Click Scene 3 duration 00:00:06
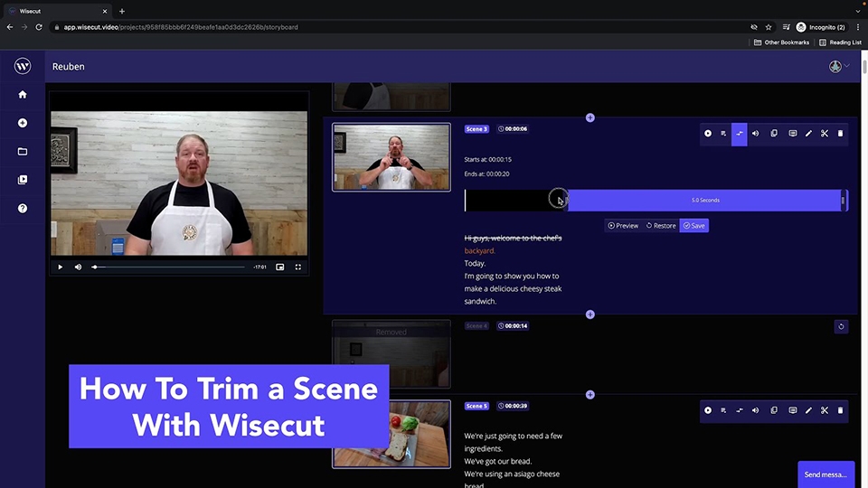 (513, 129)
